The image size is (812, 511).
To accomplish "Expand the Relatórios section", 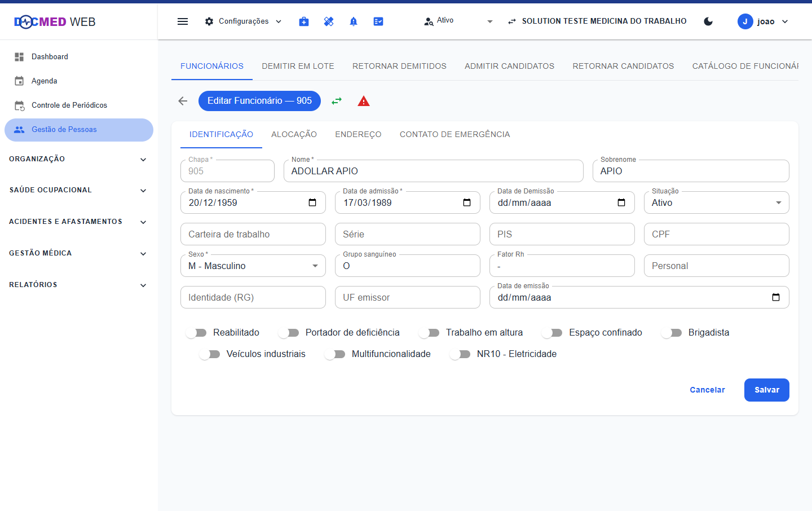I will (x=78, y=285).
